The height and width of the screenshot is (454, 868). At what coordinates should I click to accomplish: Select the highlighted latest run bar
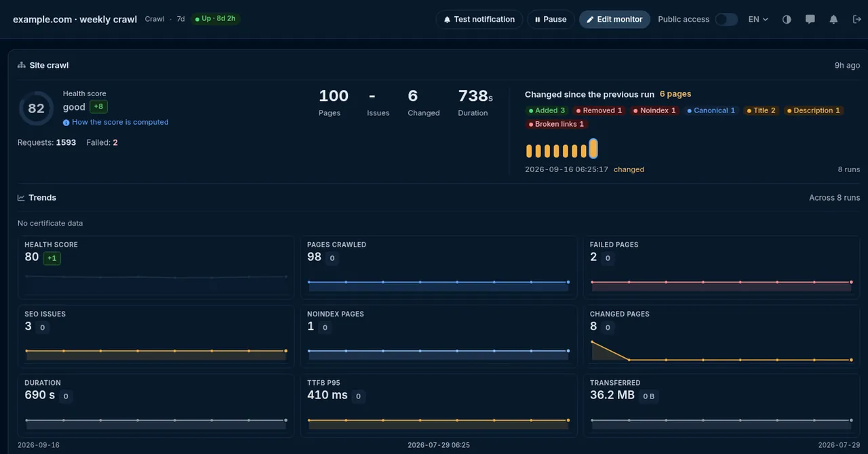tap(593, 149)
